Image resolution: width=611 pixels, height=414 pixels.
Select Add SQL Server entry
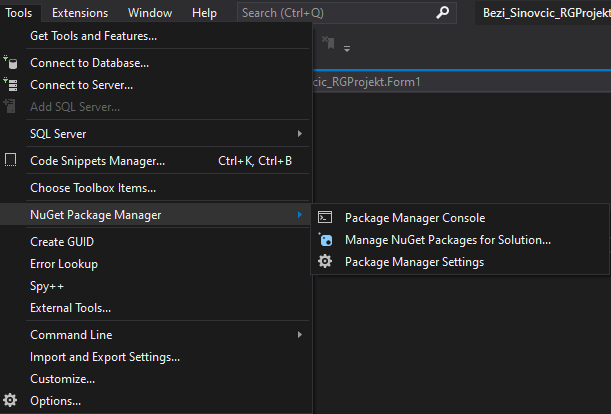click(156, 106)
